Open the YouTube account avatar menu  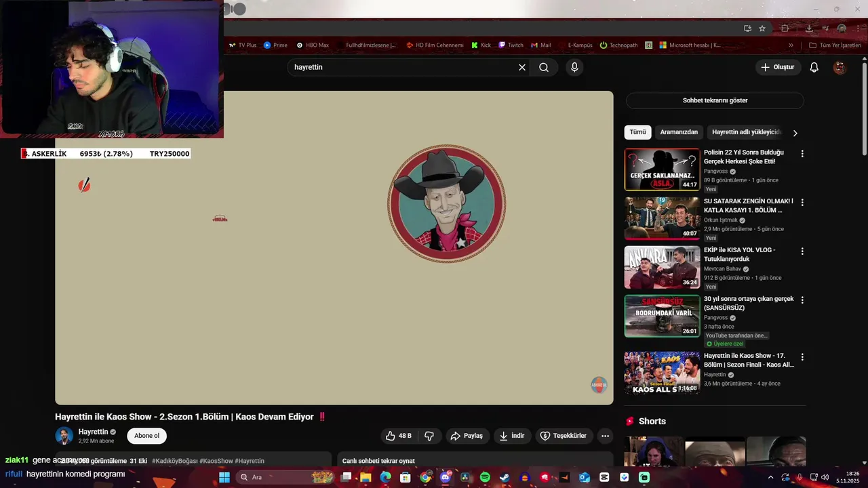click(x=840, y=67)
